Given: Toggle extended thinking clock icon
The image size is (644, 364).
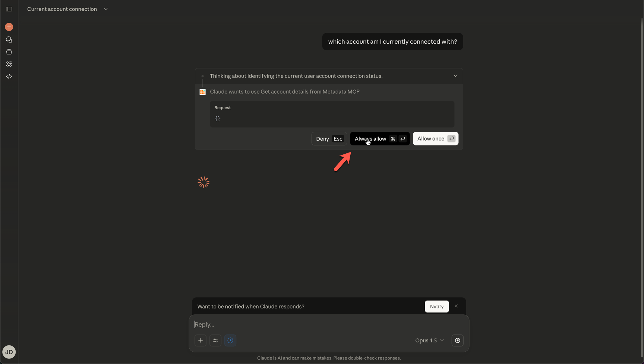Looking at the screenshot, I should coord(230,341).
